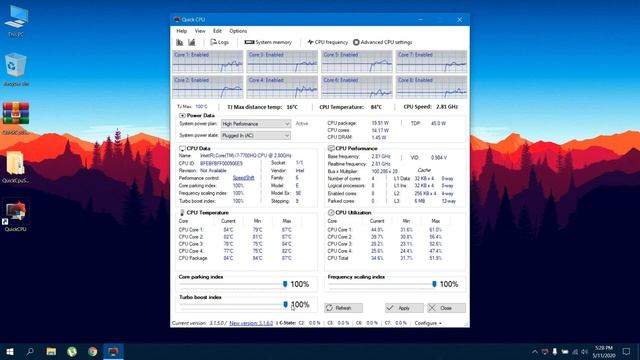This screenshot has width=640, height=360.
Task: Click the Turbo boost index slider handle
Action: [285, 304]
